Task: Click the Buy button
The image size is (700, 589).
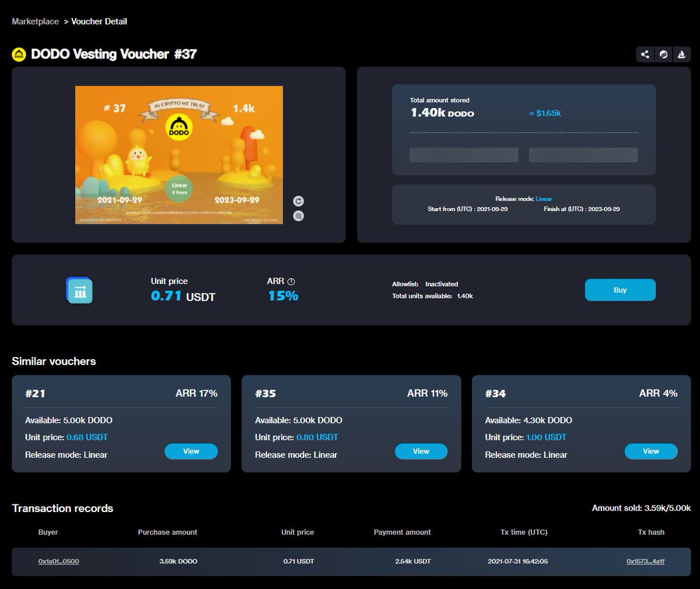Action: click(620, 290)
